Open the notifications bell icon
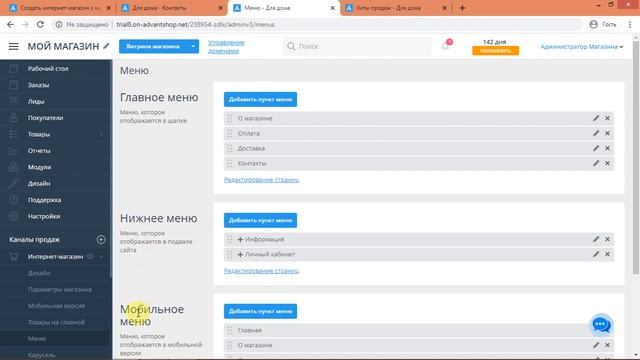 click(x=445, y=46)
